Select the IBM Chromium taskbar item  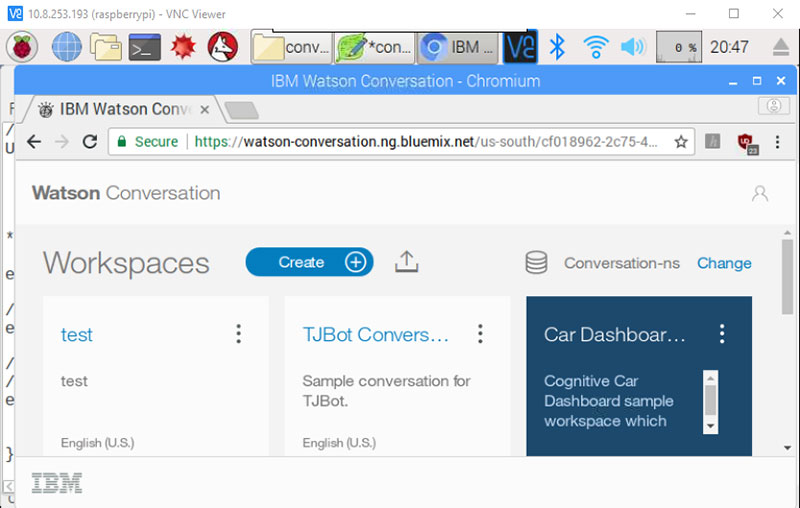coord(458,47)
